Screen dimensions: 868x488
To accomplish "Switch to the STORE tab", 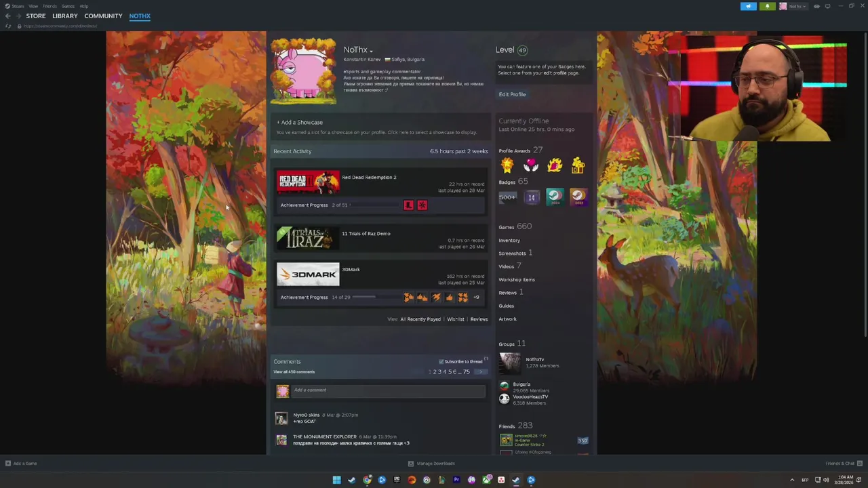I will click(36, 16).
